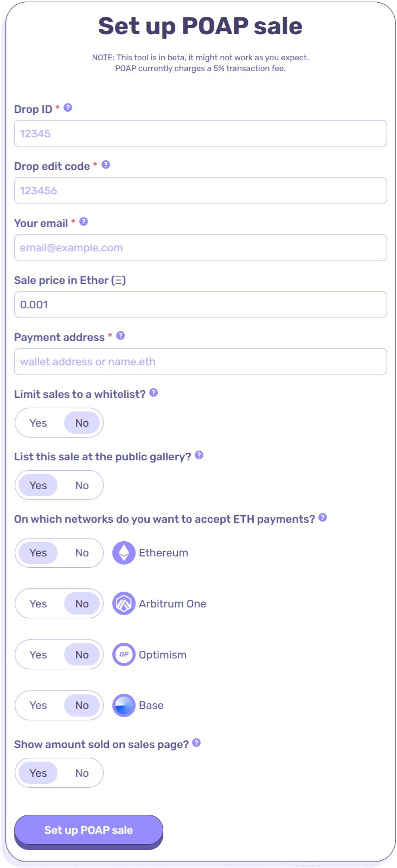
Task: Disable Ethereum payments by selecting No
Action: coord(82,553)
